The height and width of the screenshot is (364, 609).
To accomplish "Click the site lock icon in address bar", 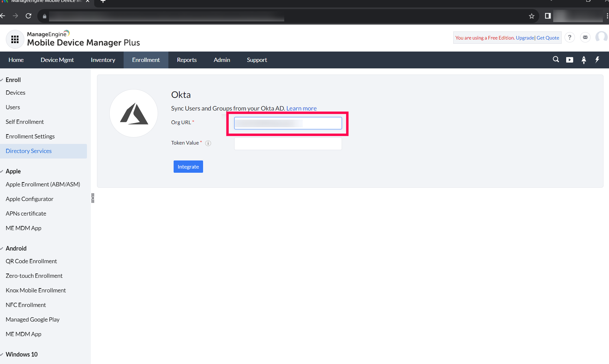I will [x=44, y=16].
